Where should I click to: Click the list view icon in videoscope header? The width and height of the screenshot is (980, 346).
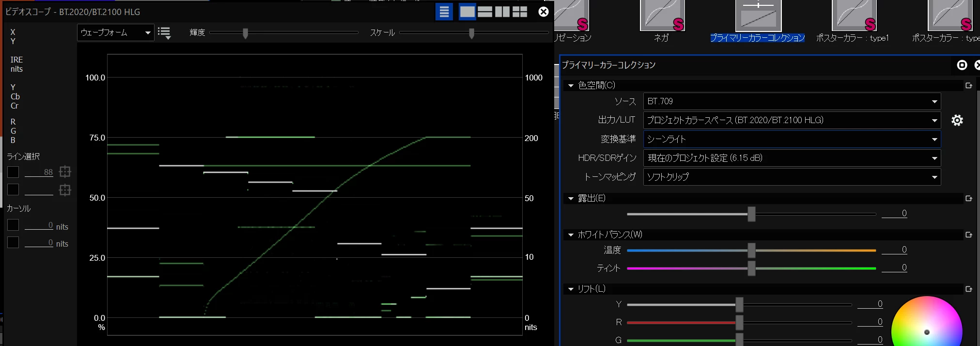point(444,12)
